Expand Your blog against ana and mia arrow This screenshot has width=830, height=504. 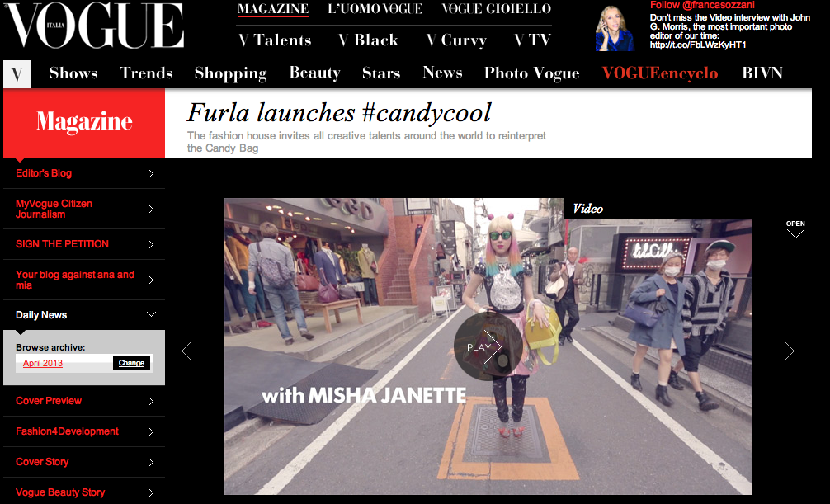(151, 280)
